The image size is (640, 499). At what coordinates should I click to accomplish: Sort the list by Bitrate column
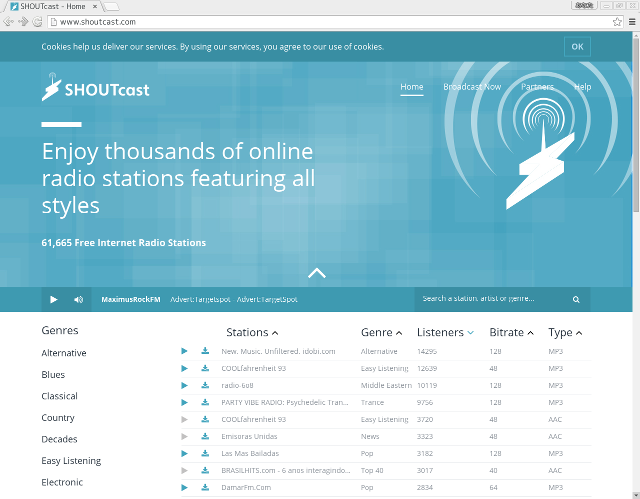click(x=511, y=333)
